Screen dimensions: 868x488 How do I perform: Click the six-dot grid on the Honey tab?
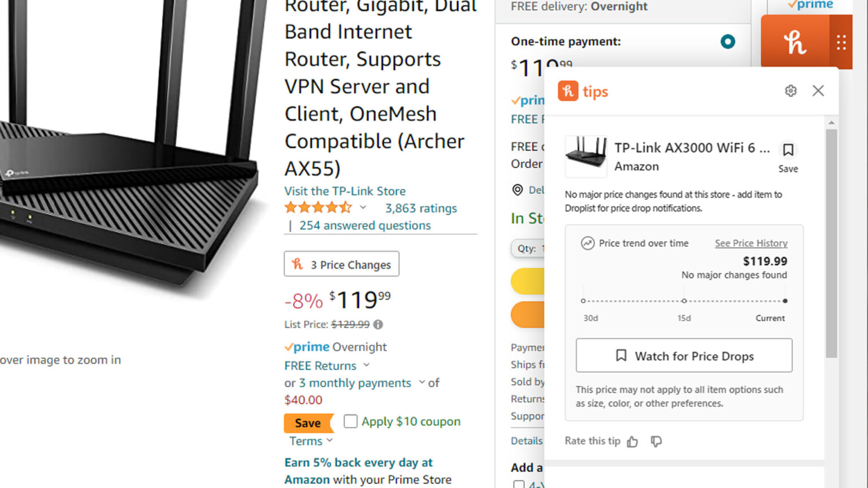841,41
